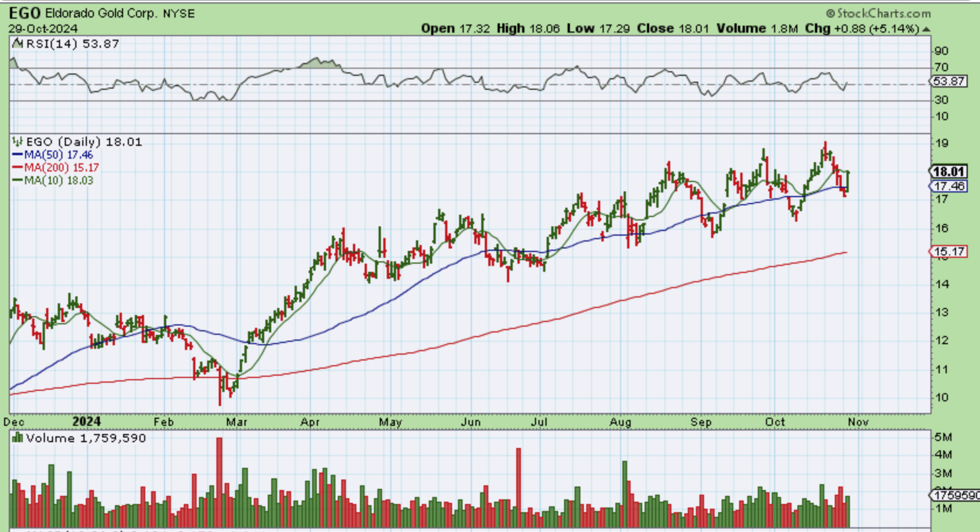Click the 4M label on the volume axis

click(x=943, y=454)
